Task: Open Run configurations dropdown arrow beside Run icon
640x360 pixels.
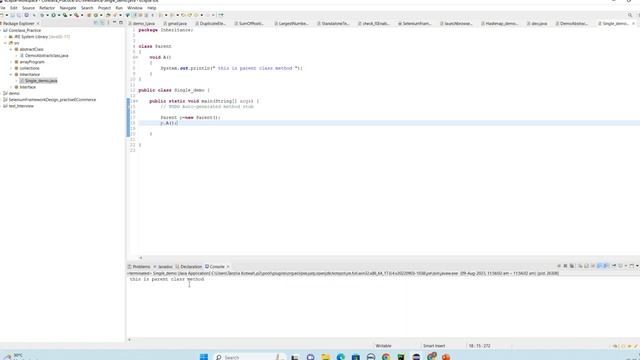Action: coord(59,15)
